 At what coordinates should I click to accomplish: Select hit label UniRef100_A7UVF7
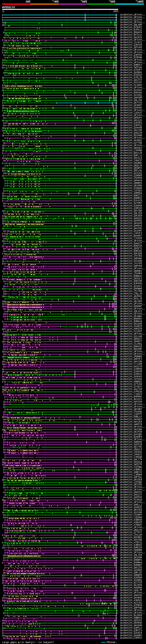[131, 70]
